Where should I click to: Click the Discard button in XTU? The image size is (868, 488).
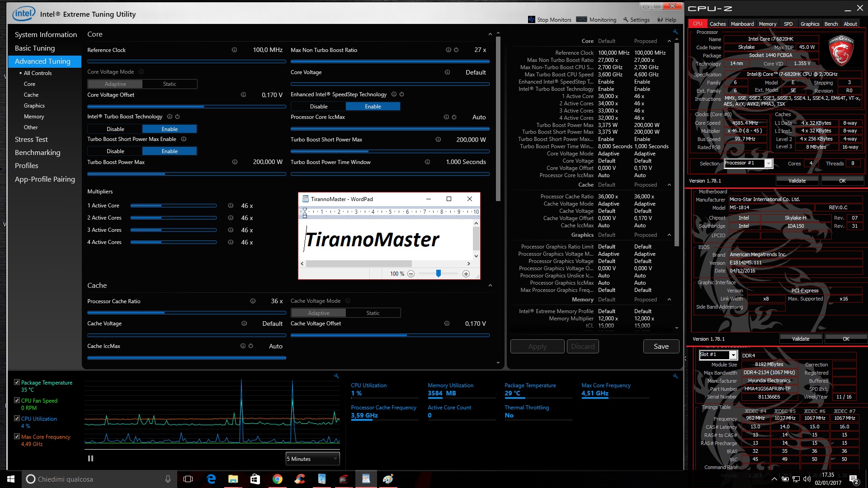coord(583,347)
